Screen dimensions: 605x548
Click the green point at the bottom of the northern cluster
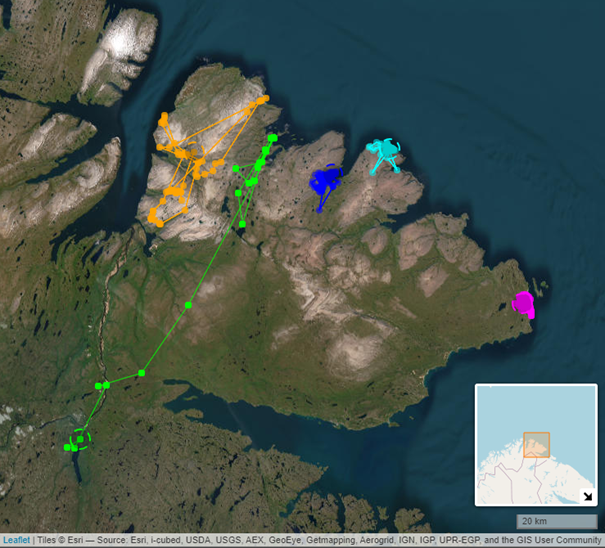[241, 224]
